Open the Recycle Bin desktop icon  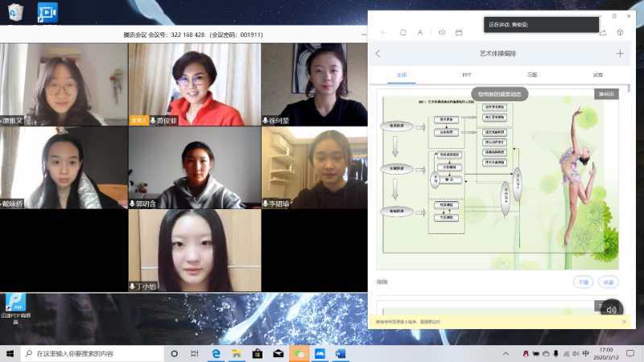pos(14,12)
